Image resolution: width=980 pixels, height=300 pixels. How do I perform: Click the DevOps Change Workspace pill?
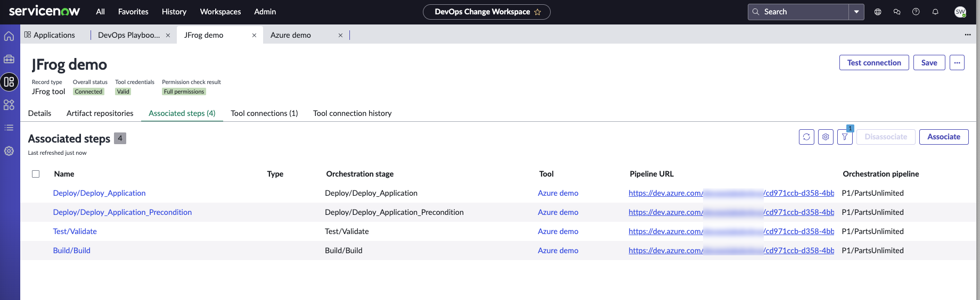coord(486,12)
